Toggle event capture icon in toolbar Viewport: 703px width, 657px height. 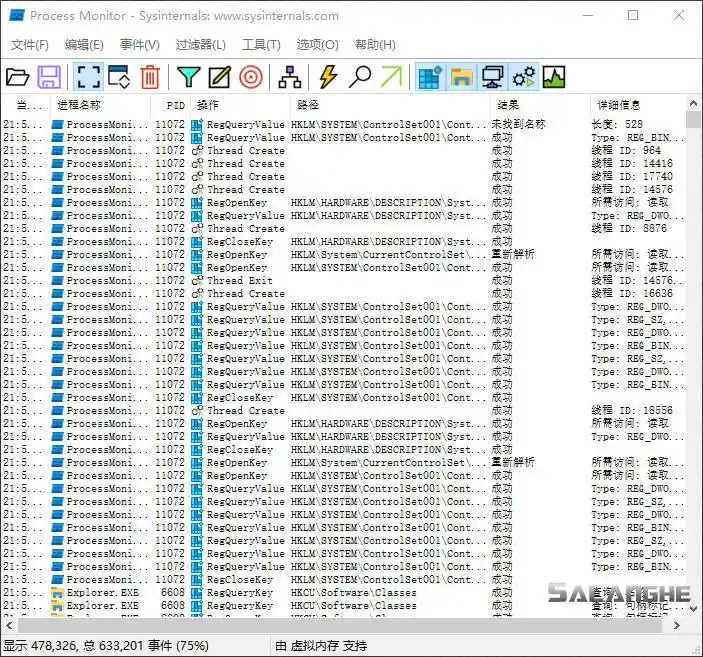pos(88,77)
